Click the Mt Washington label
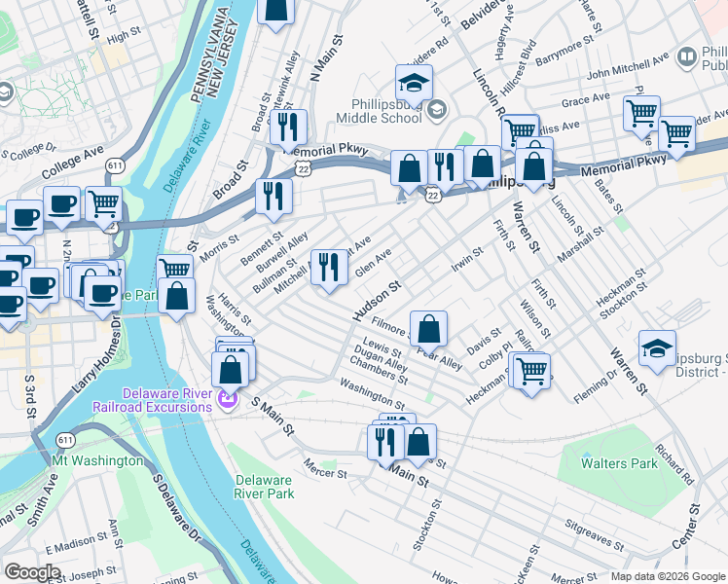Viewport: 728px width, 584px height. point(97,461)
